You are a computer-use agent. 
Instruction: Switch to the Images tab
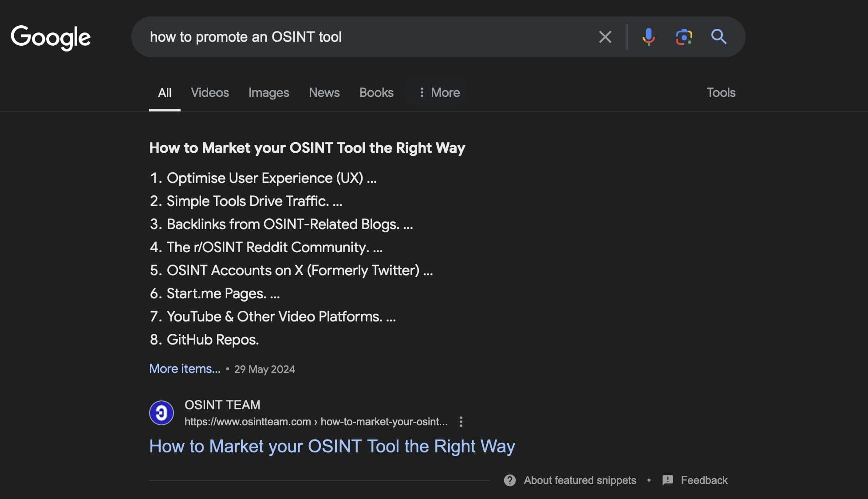tap(269, 92)
